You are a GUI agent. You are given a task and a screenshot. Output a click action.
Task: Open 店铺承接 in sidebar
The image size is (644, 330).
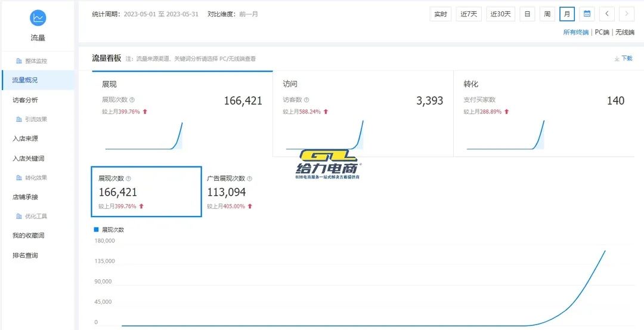pos(25,197)
